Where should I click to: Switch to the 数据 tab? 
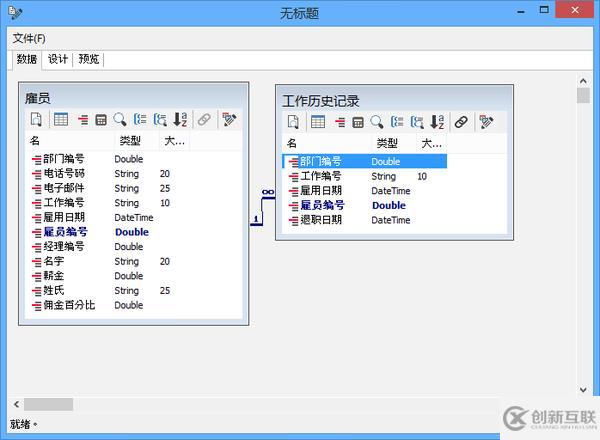27,59
